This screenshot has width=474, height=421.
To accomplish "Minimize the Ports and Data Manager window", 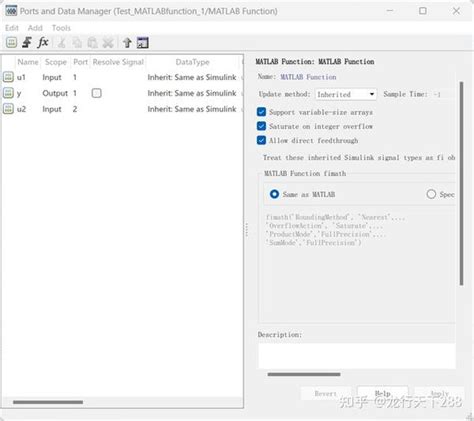I will coord(390,11).
